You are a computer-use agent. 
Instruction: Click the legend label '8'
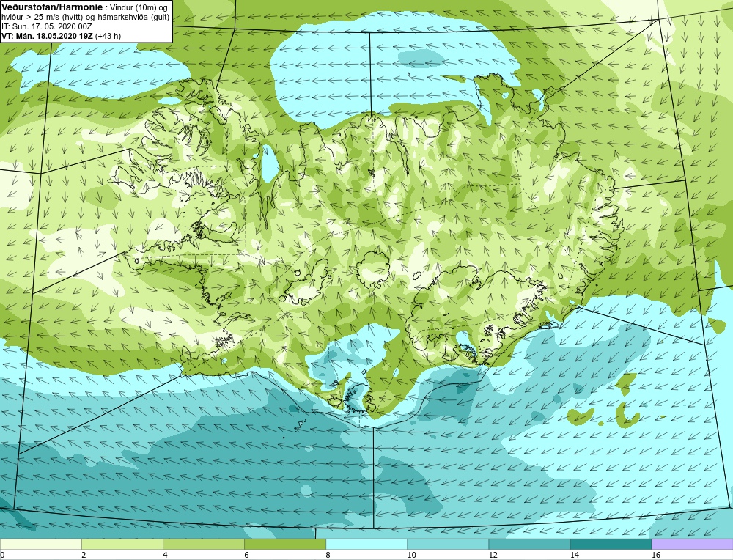click(328, 555)
